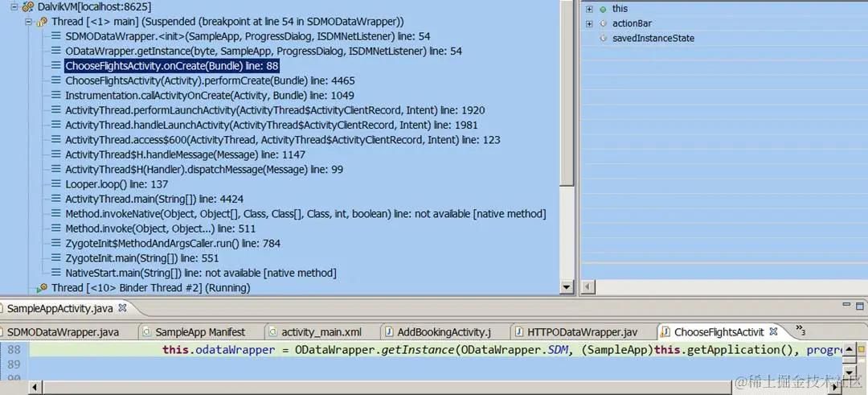
Task: Click stack frame icon beside ZygoteInit.main
Action: (56, 258)
